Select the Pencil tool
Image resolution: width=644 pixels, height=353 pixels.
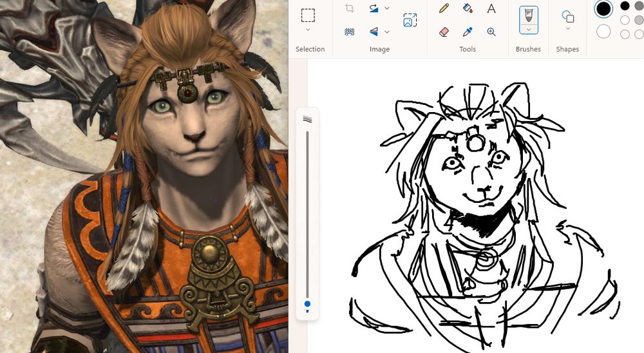tap(444, 8)
